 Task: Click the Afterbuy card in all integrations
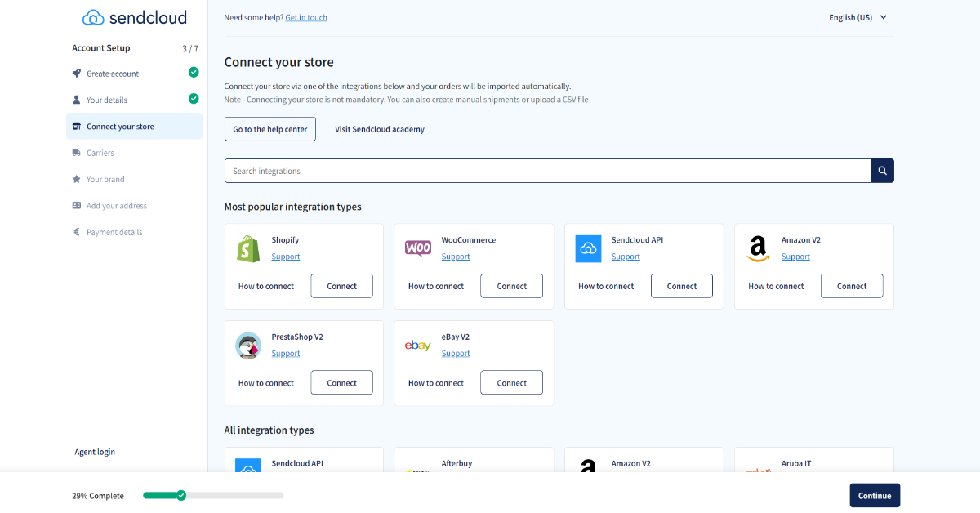click(474, 460)
